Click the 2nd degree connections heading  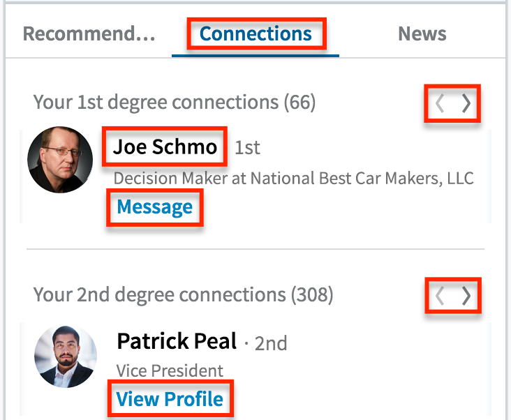coord(183,294)
